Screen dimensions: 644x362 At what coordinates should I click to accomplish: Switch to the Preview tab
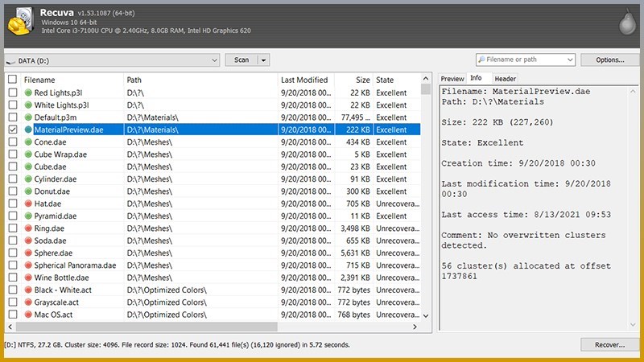(452, 79)
